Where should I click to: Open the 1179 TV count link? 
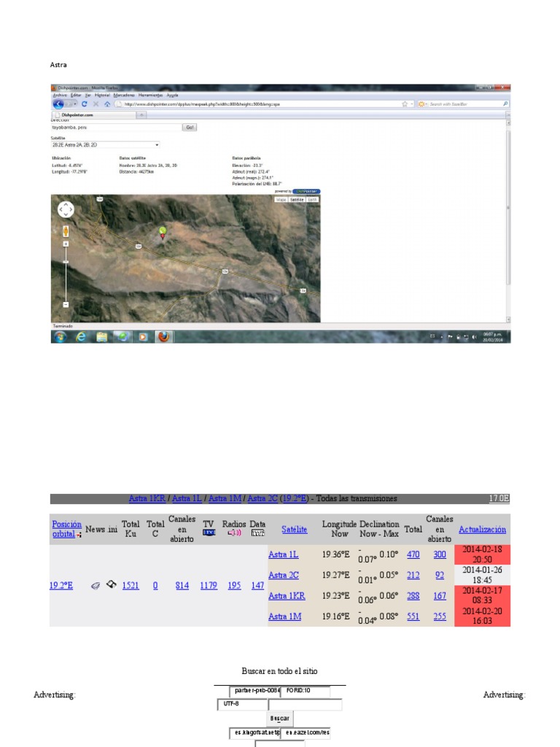click(x=209, y=586)
